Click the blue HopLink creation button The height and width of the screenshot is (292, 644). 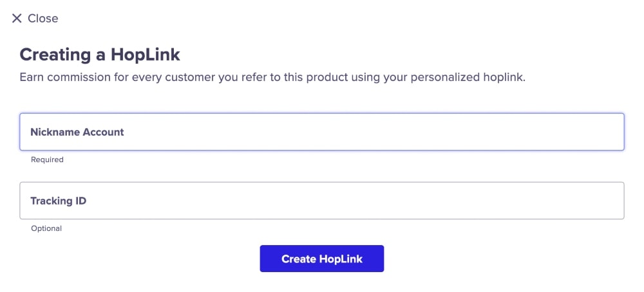(x=322, y=259)
